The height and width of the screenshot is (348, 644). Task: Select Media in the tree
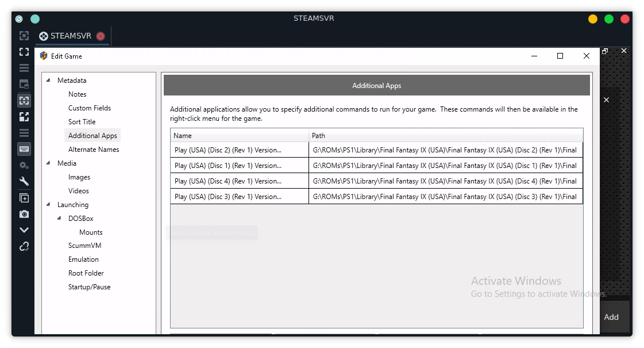pos(67,163)
